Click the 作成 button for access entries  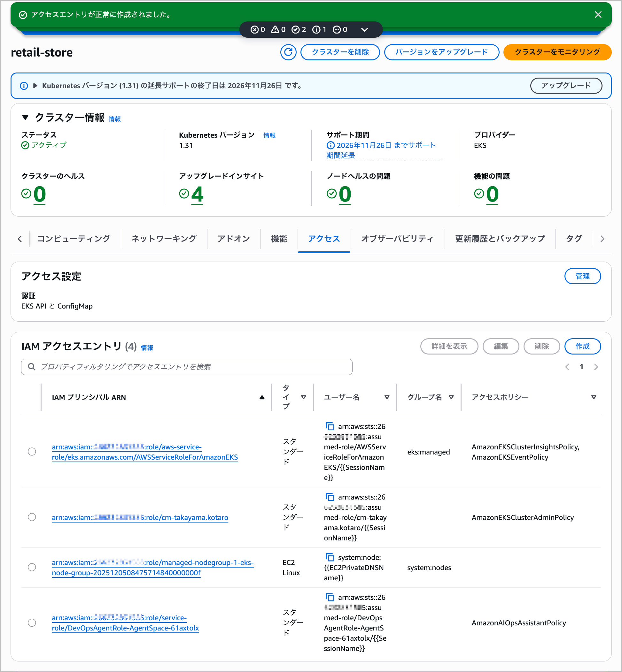point(582,346)
